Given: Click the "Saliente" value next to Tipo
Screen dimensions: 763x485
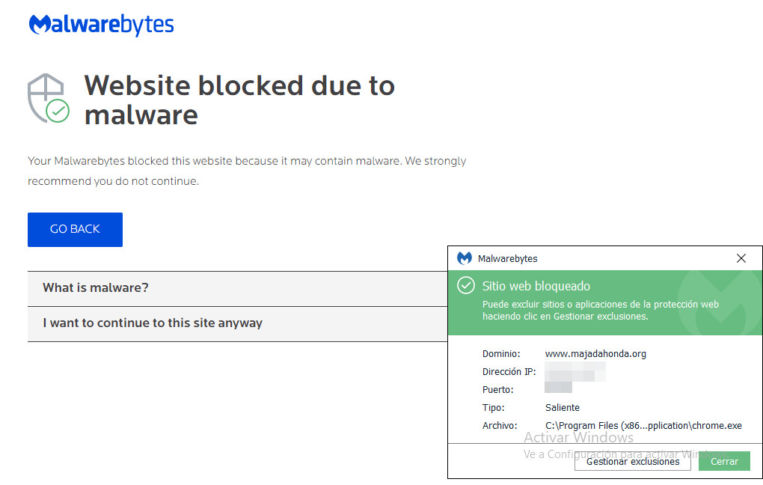Looking at the screenshot, I should click(x=562, y=407).
